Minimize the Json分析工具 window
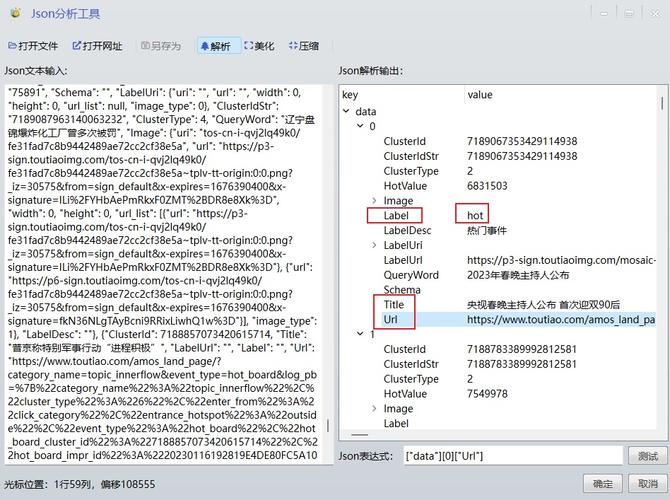The width and height of the screenshot is (670, 500). point(604,14)
